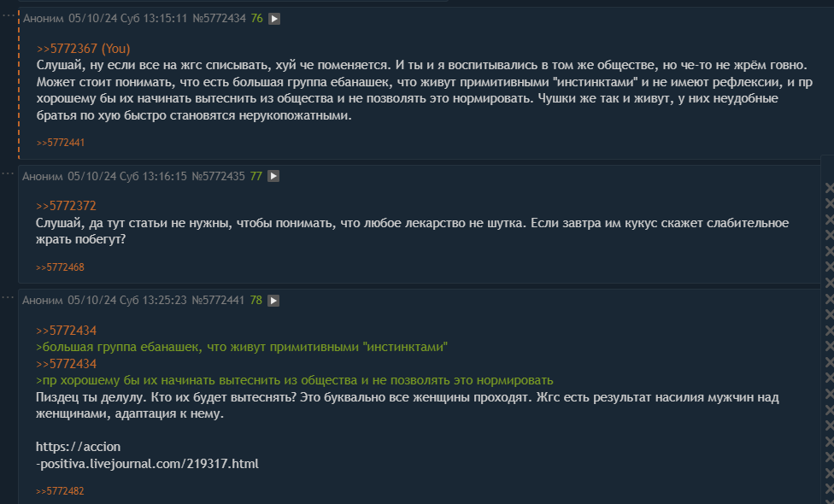Screen dimensions: 834x504
Task: Click post number №5772434 in the header
Action: point(219,19)
